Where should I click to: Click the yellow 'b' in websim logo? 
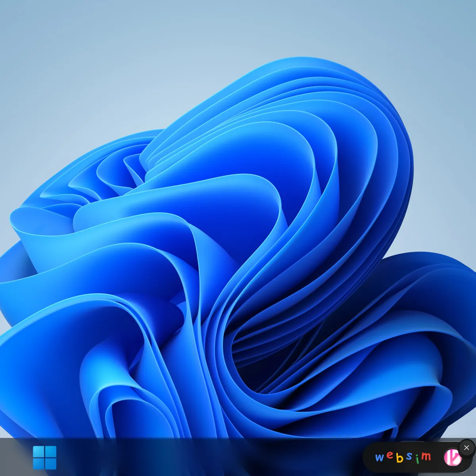click(399, 458)
